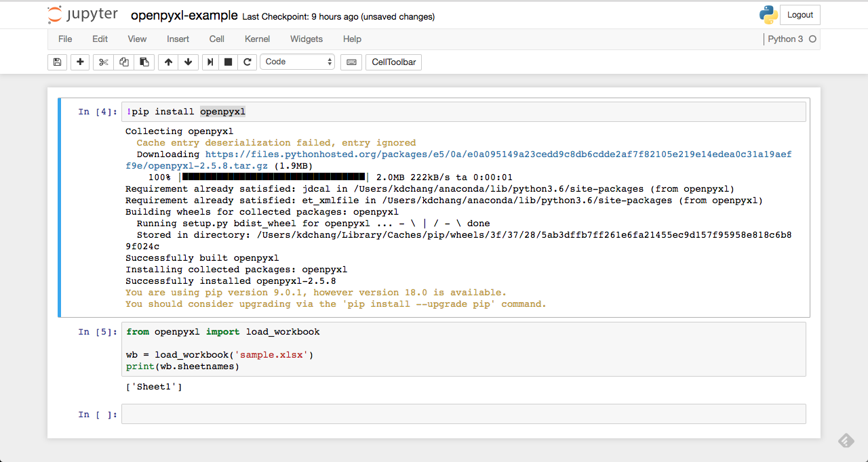Viewport: 868px width, 462px height.
Task: Cut the selected cell using the scissors icon
Action: click(103, 62)
